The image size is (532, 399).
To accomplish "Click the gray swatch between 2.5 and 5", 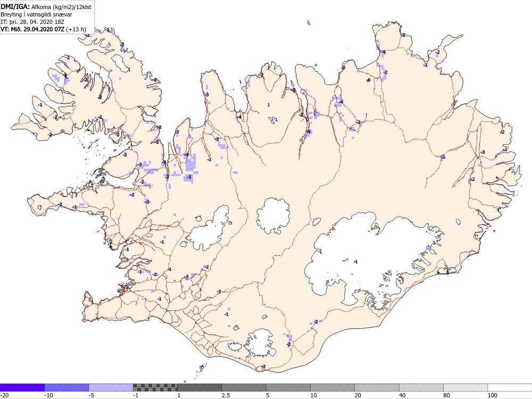I will click(244, 387).
